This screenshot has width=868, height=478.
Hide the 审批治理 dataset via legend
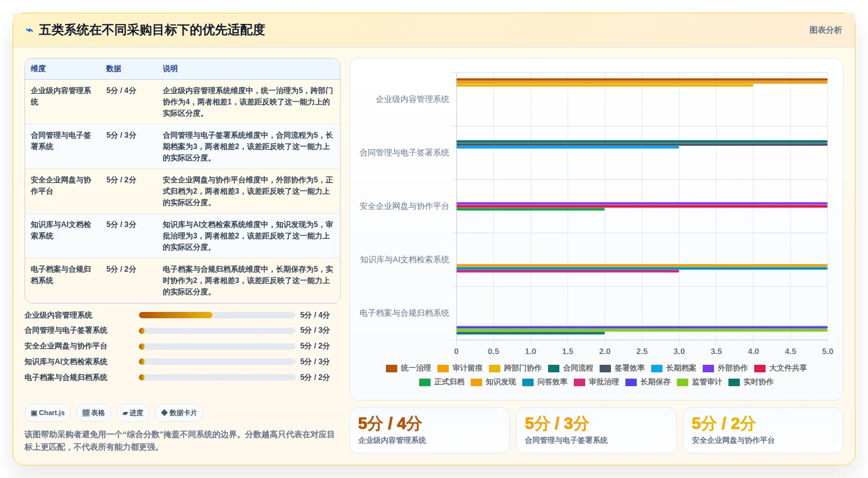coord(596,382)
